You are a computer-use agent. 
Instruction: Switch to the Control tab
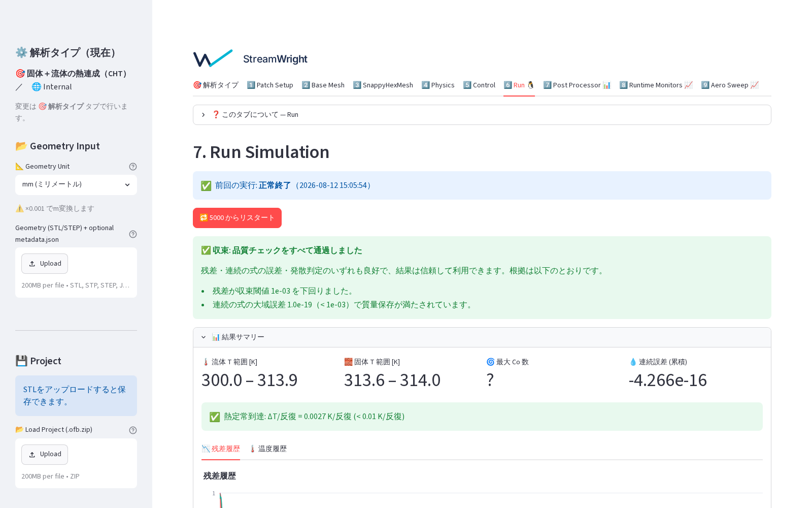(x=479, y=85)
